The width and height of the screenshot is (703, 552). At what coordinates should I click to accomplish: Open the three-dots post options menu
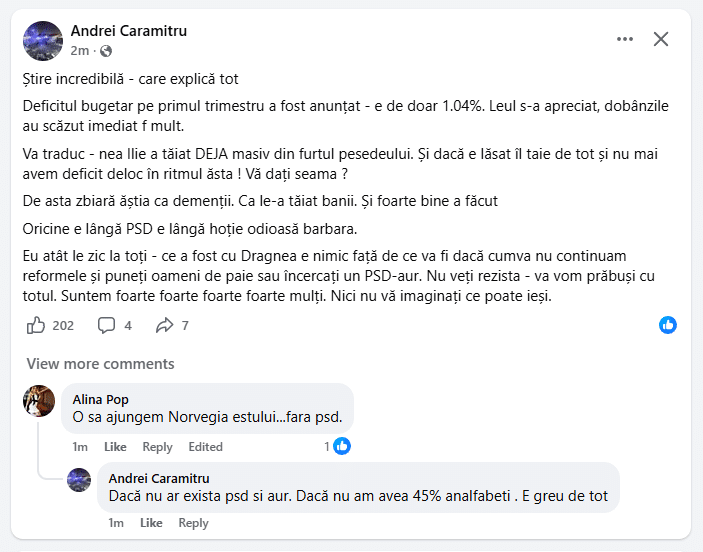pos(625,39)
